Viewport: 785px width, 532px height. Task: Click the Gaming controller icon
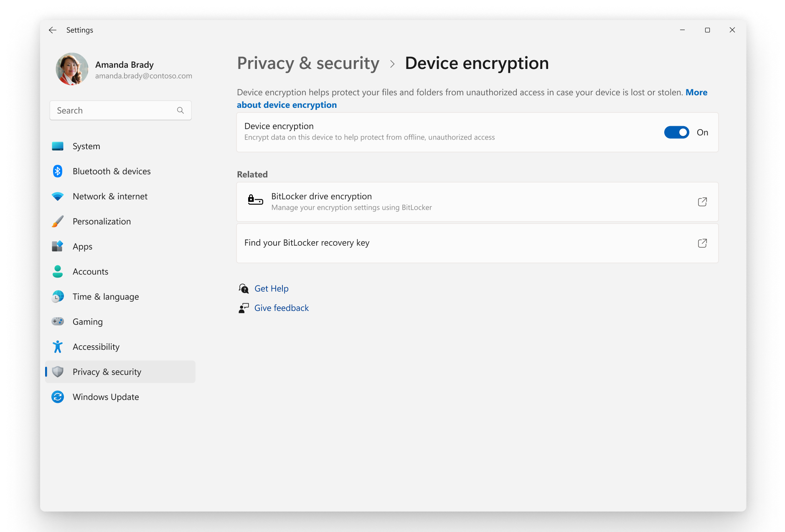coord(58,321)
